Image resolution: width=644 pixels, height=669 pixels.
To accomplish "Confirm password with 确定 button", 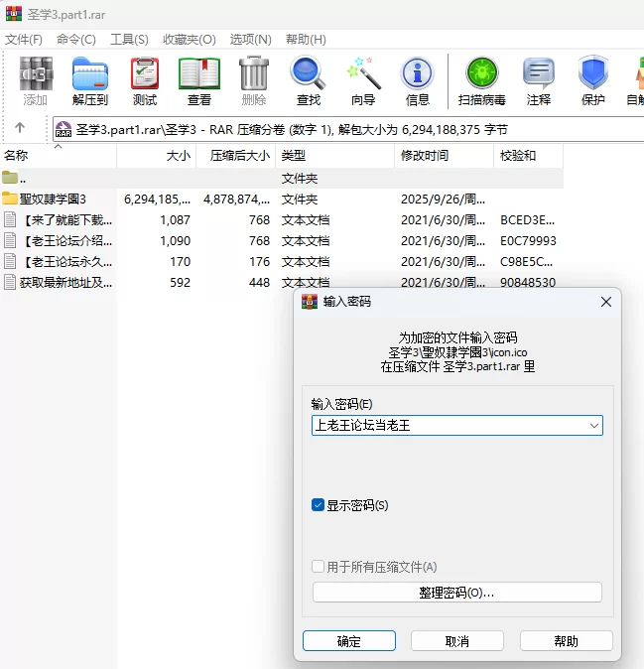I will (x=349, y=641).
